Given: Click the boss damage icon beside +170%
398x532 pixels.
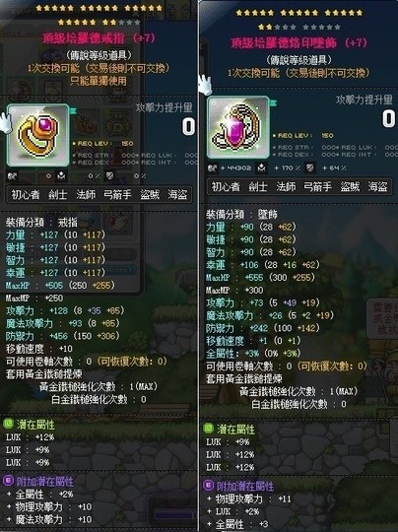Looking at the screenshot, I should (x=262, y=167).
